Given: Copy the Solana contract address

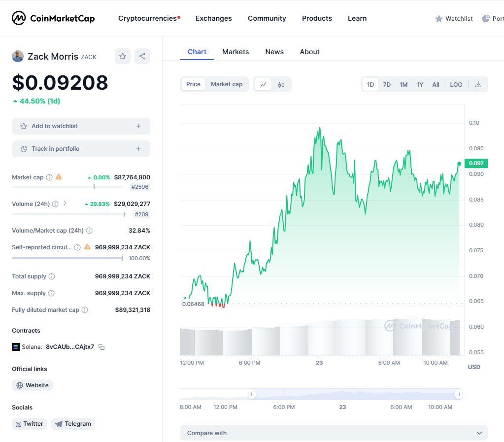Looking at the screenshot, I should coord(101,347).
